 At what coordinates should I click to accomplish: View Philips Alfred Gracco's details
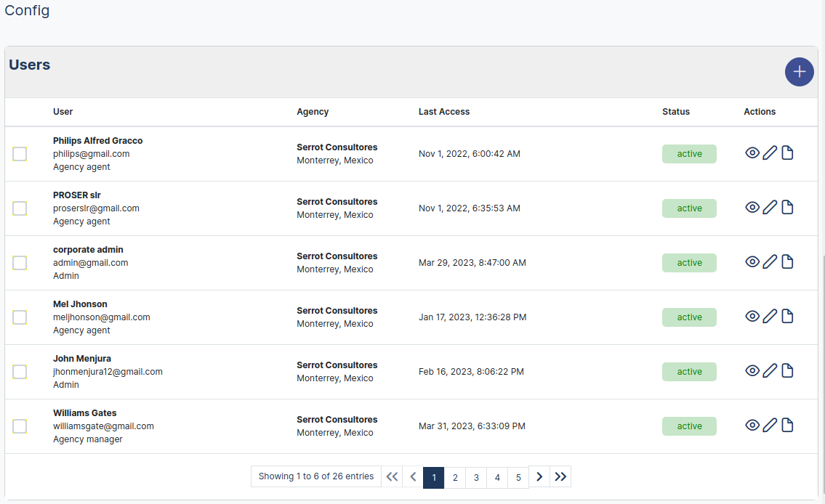752,153
